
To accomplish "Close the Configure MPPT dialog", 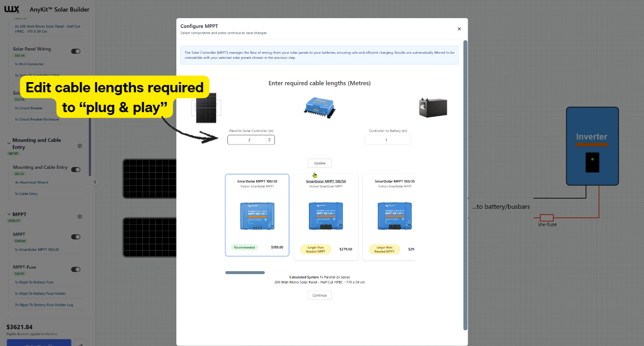I will point(459,29).
